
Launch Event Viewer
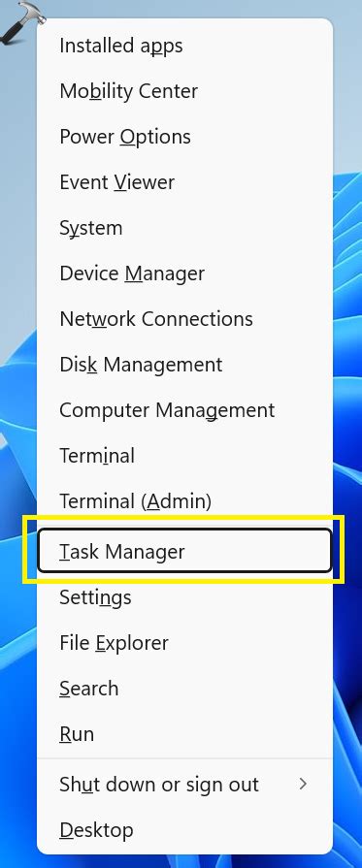tap(184, 182)
